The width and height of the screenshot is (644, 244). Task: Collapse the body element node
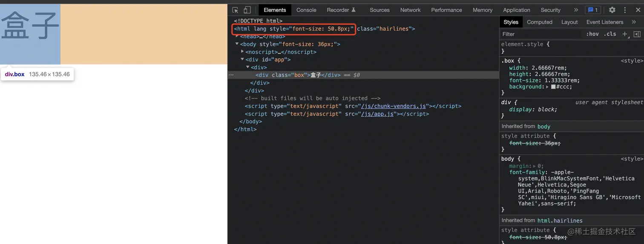(x=237, y=44)
